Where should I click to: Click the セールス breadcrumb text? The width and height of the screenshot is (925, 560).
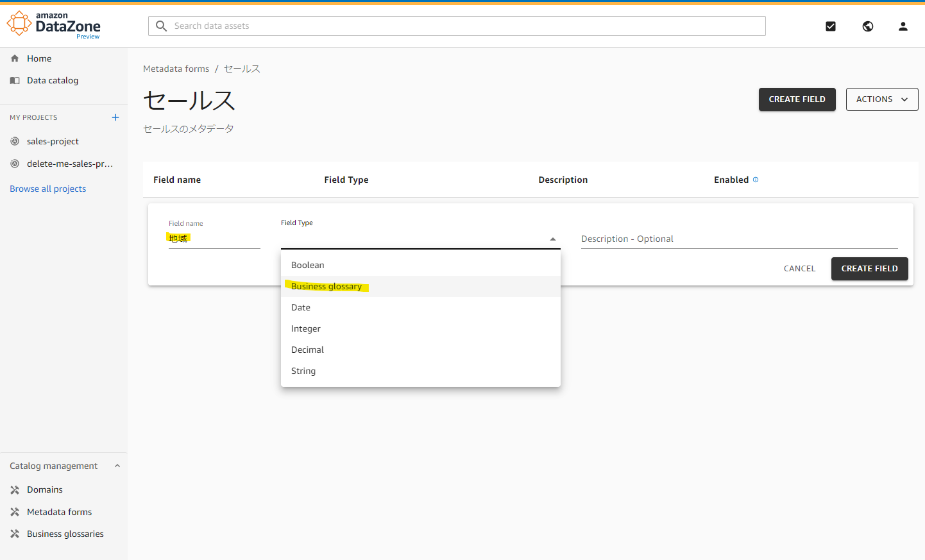pos(242,69)
